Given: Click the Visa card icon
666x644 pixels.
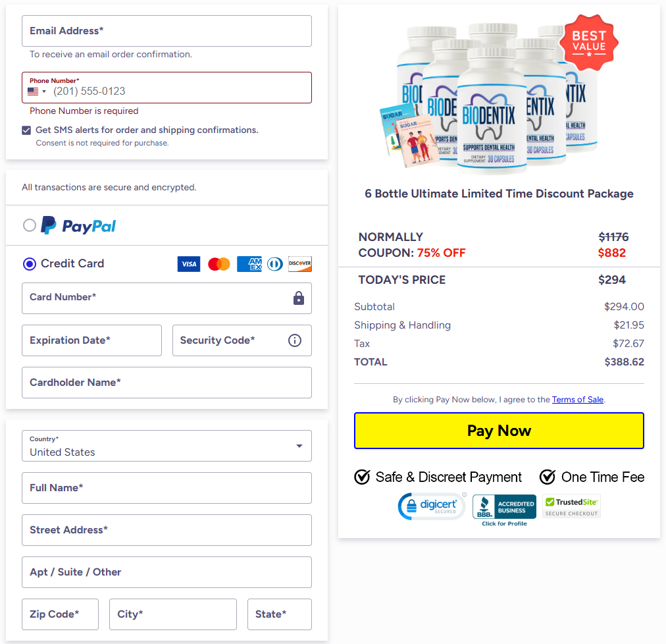Looking at the screenshot, I should click(x=189, y=264).
